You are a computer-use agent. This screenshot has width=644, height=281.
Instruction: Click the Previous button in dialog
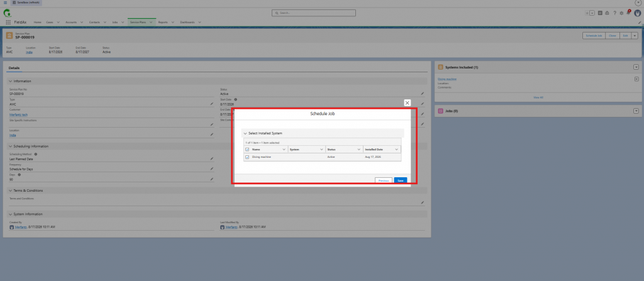coord(384,180)
